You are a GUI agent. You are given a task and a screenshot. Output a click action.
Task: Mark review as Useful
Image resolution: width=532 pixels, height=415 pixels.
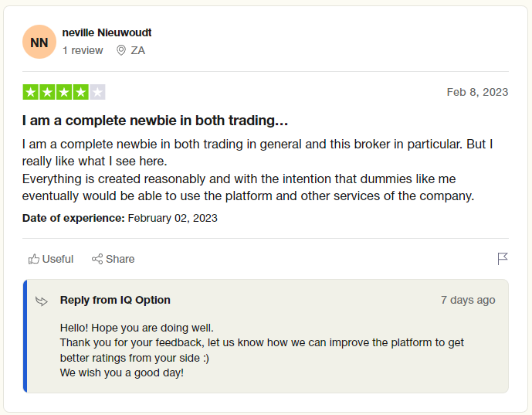tap(51, 259)
